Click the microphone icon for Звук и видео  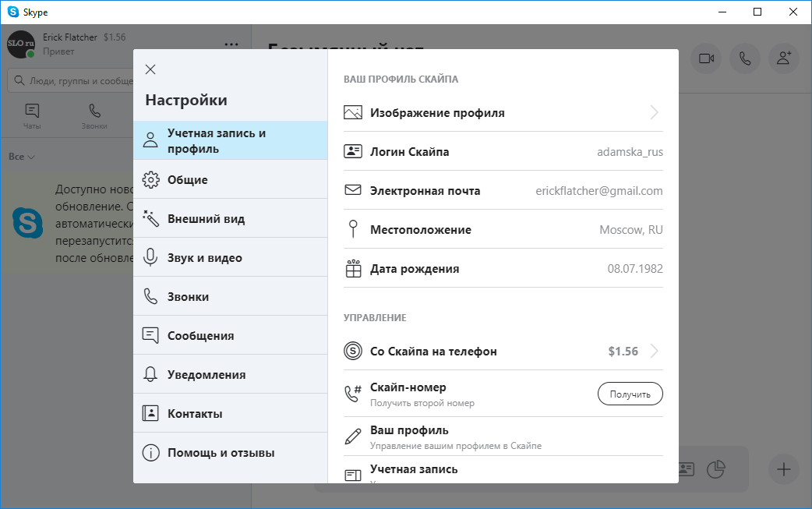coord(150,257)
